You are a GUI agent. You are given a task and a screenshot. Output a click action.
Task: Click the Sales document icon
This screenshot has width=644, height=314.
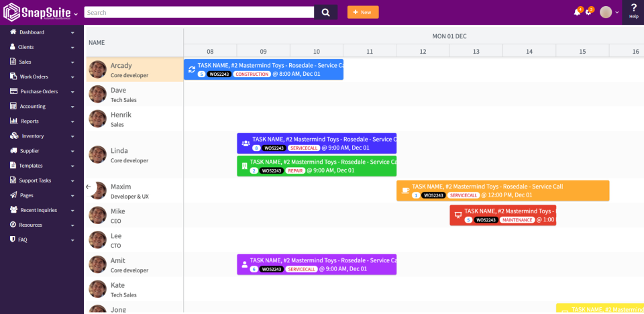(13, 62)
